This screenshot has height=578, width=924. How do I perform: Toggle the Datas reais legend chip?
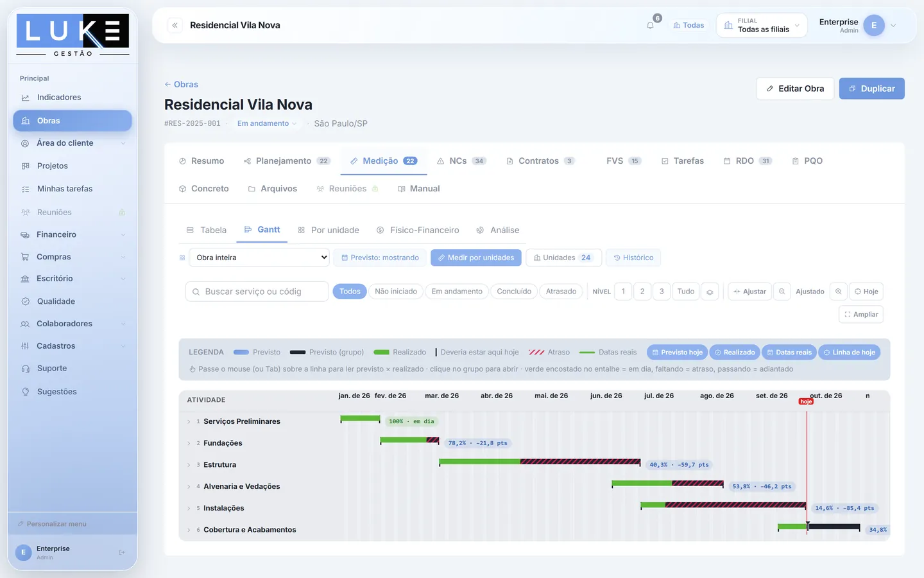pyautogui.click(x=789, y=353)
